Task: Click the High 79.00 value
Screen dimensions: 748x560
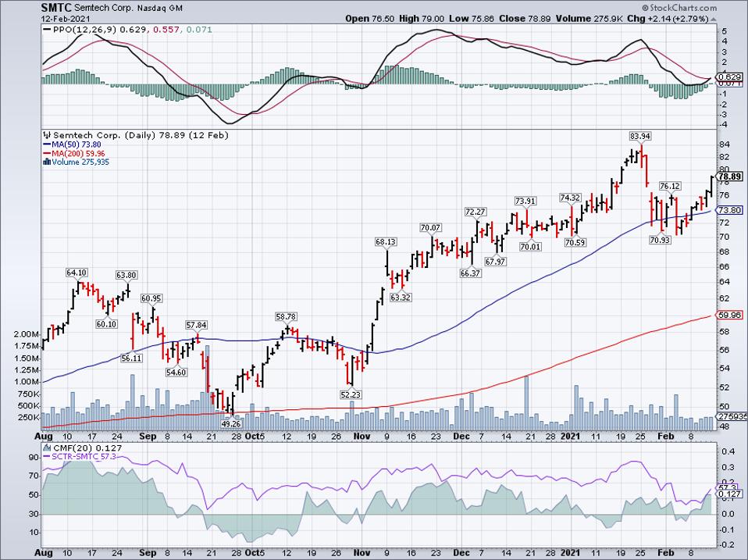Action: click(x=422, y=19)
